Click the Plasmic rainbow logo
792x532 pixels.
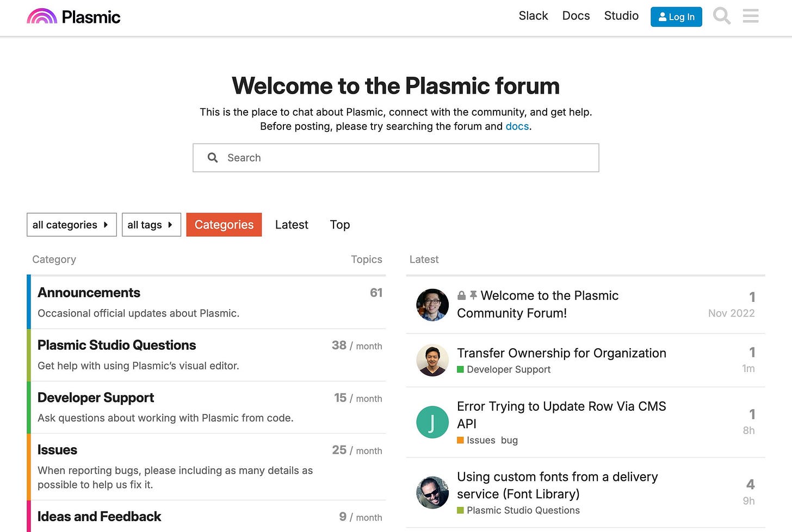73,17
